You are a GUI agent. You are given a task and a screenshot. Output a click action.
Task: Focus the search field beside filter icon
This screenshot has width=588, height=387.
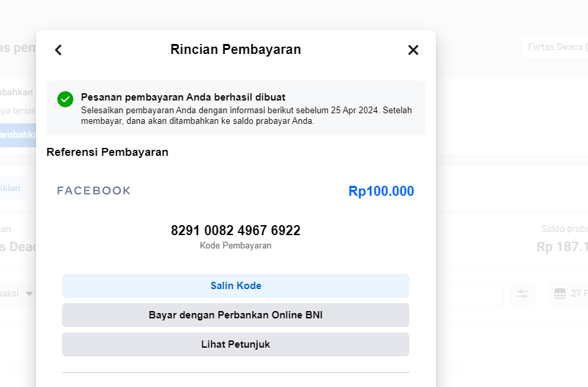pos(469,294)
